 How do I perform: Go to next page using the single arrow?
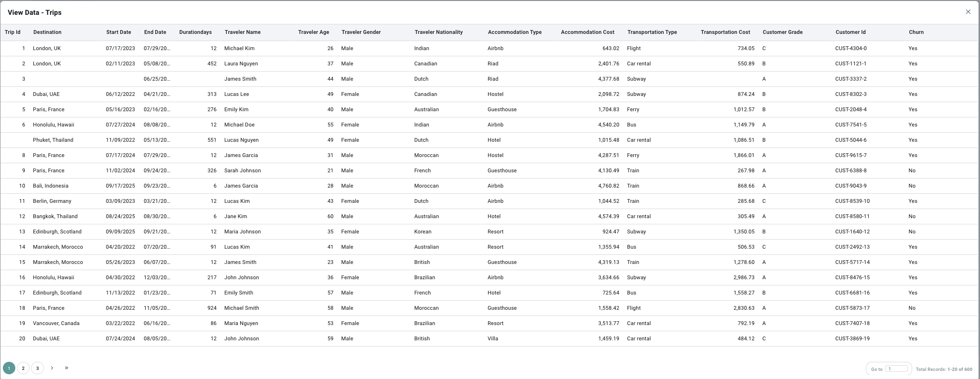coord(52,368)
